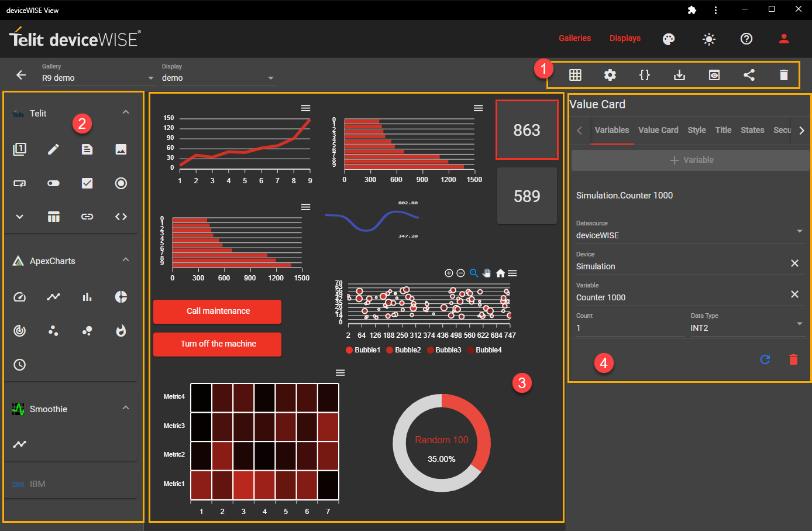Open the Display dropdown showing demo
Screen dimensions: 812x531
[x=218, y=78]
